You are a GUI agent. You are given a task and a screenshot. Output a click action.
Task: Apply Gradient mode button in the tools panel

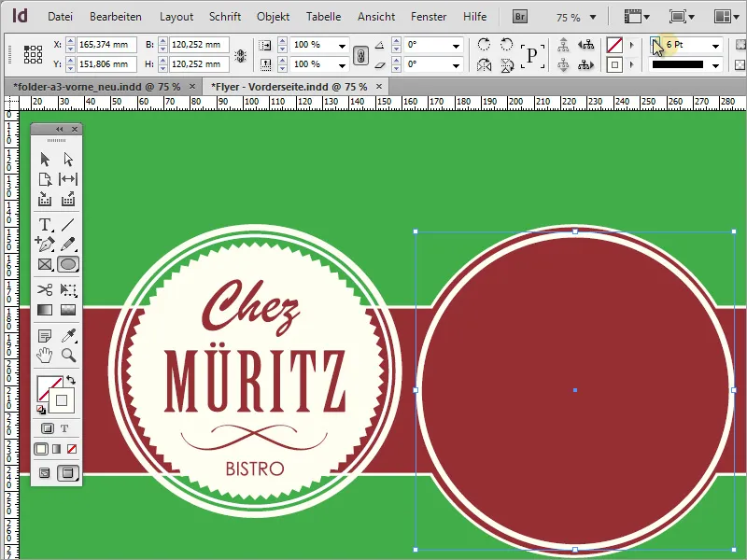[57, 449]
